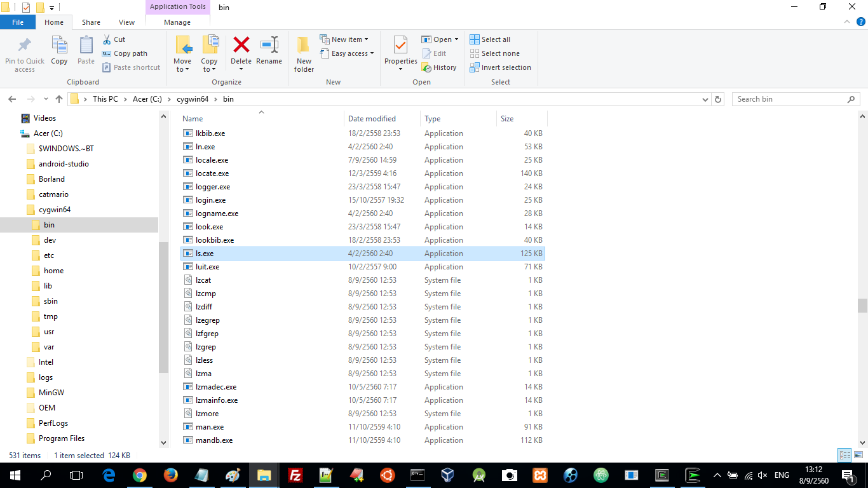Click the Edit button in Open group
Screen dimensions: 868x488
(x=434, y=53)
